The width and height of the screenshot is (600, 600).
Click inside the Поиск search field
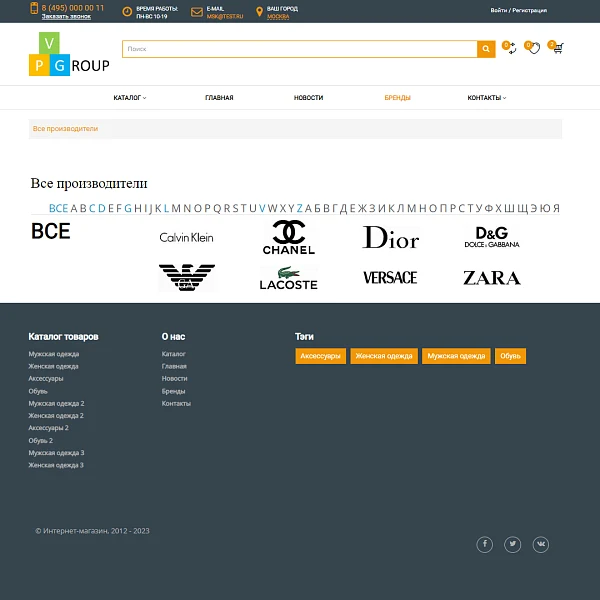[300, 49]
